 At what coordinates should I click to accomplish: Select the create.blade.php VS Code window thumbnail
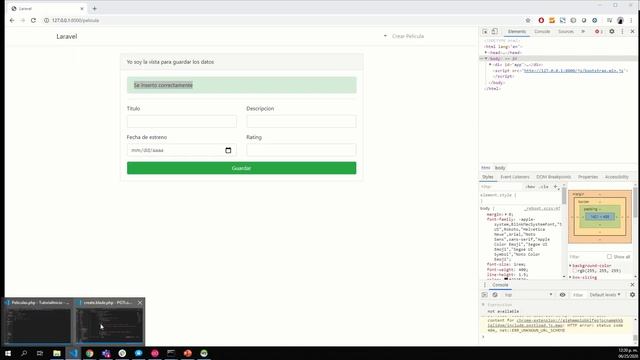coord(109,322)
